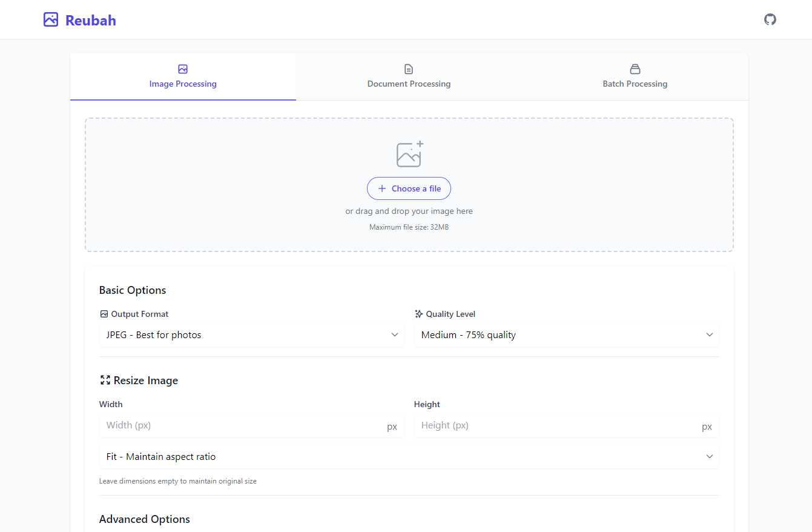Switch to the Document Processing tab
Image resolution: width=812 pixels, height=532 pixels.
409,77
